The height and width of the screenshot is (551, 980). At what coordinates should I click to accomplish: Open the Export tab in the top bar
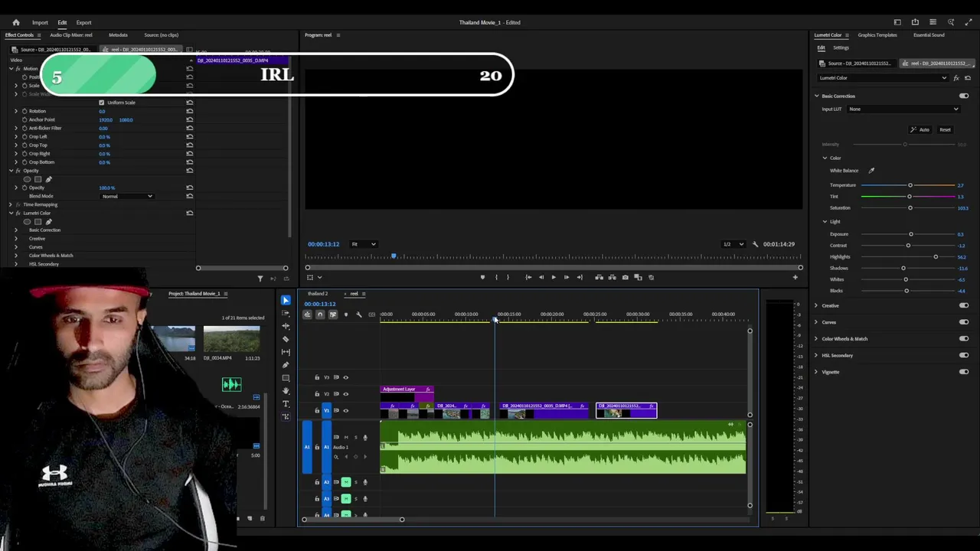(83, 22)
